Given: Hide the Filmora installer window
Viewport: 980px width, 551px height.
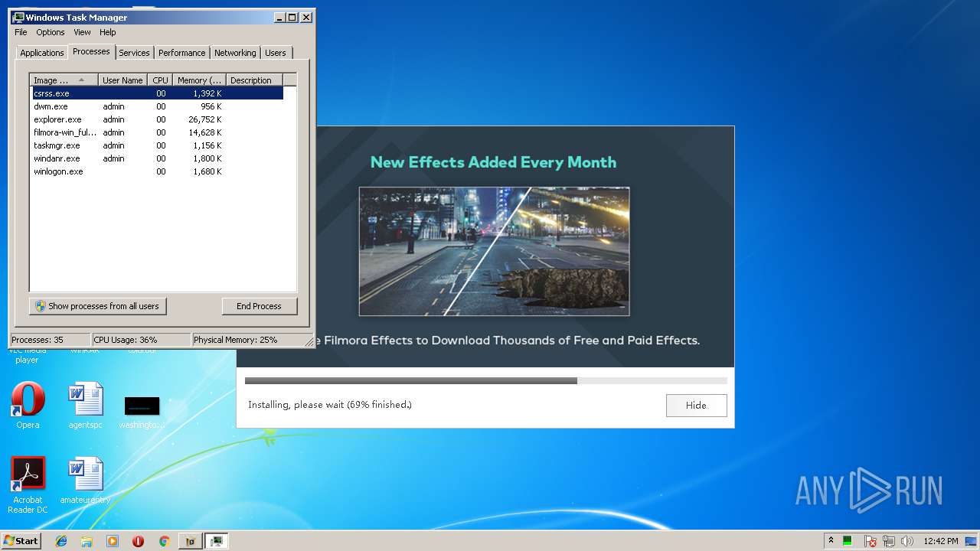Looking at the screenshot, I should (x=696, y=406).
